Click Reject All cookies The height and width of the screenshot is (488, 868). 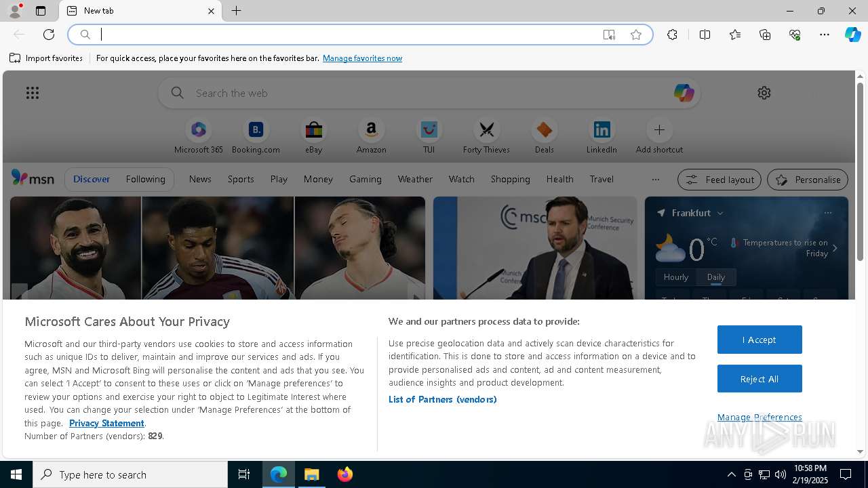click(x=759, y=379)
